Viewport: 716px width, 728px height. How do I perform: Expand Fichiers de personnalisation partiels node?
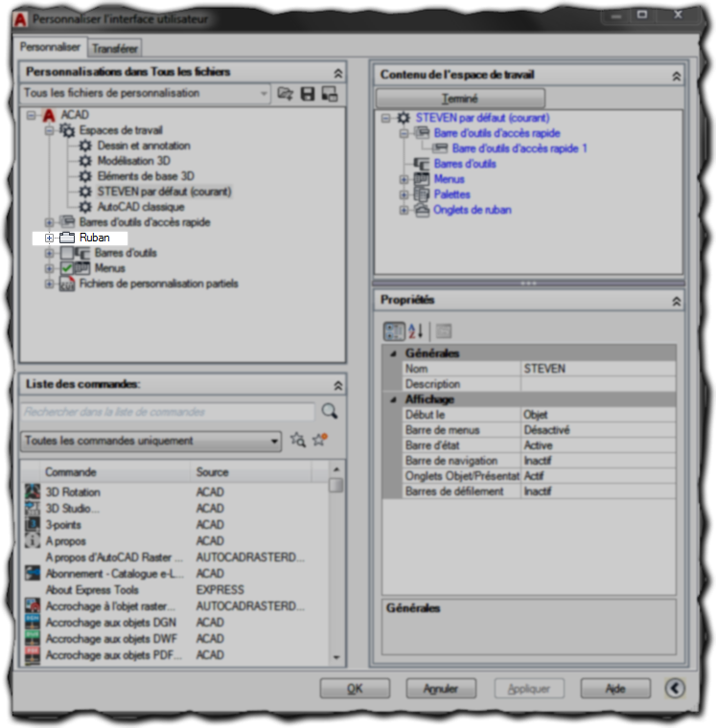pyautogui.click(x=49, y=284)
